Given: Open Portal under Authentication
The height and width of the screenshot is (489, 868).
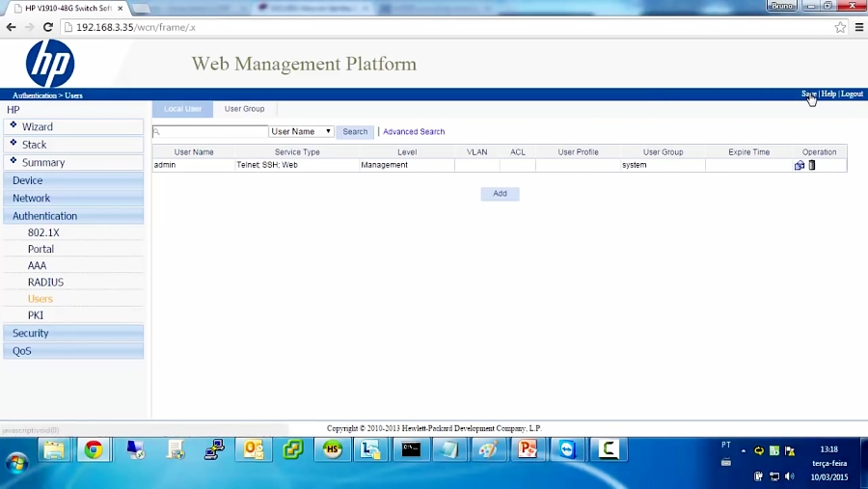Looking at the screenshot, I should pos(41,249).
